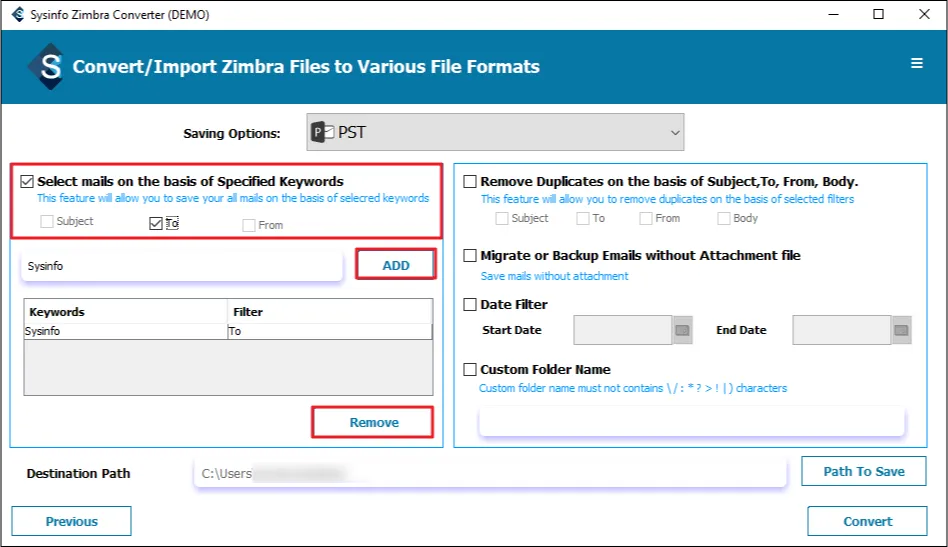Click the Sysinfo logo in the header

click(47, 67)
